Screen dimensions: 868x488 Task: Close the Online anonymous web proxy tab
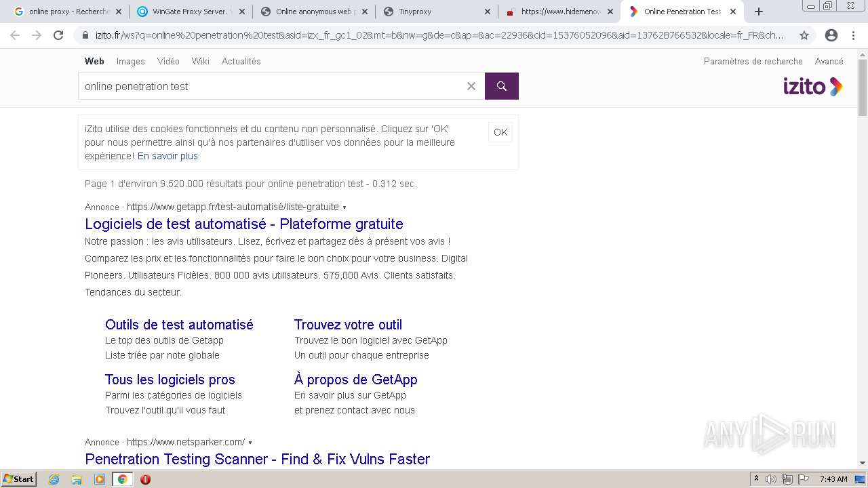click(x=364, y=12)
